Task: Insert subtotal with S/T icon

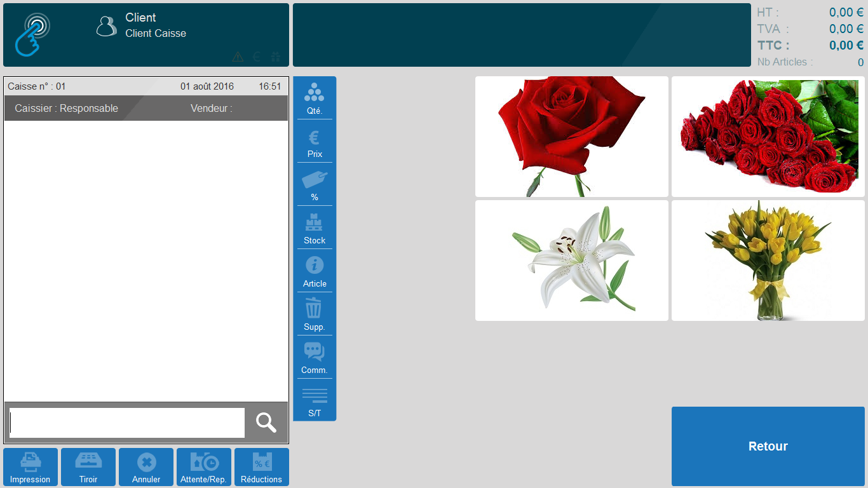Action: click(315, 401)
